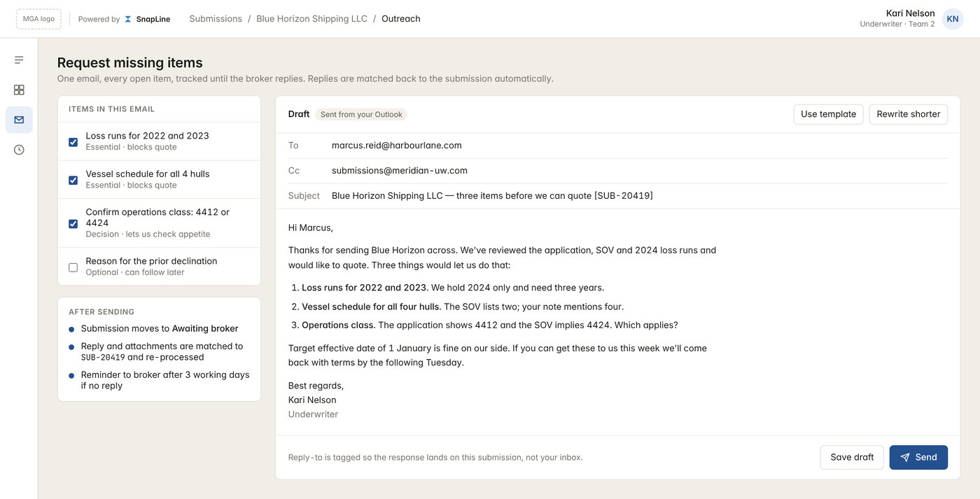
Task: Click the Outreach breadcrumb
Action: click(x=401, y=19)
